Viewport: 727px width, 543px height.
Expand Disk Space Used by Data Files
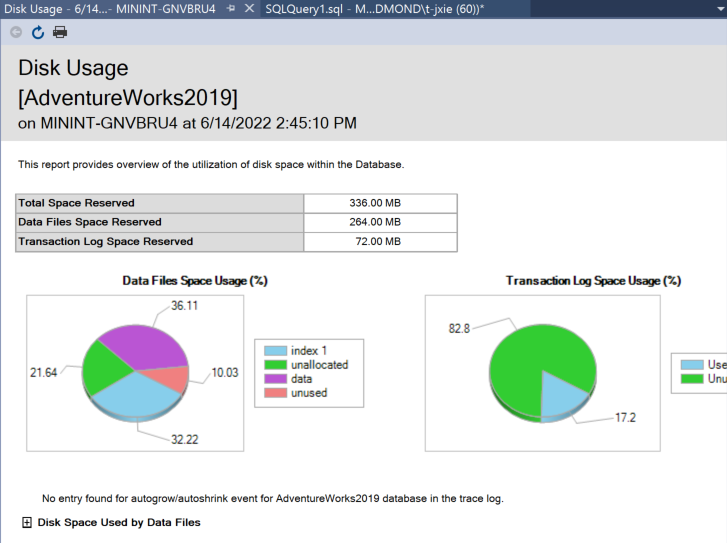coord(26,522)
